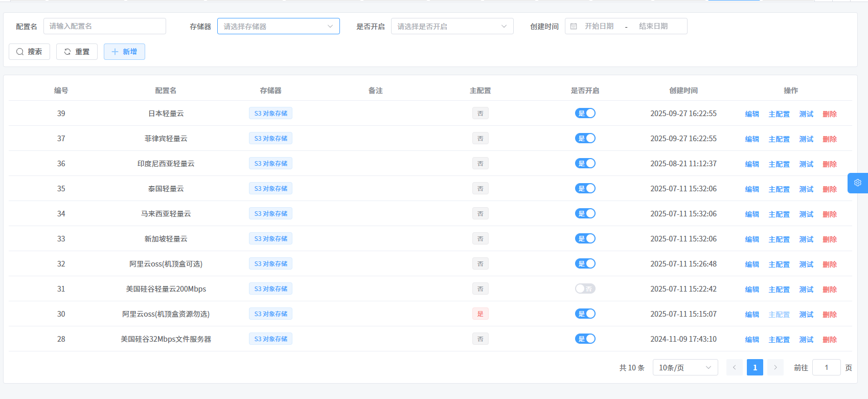868x399 pixels.
Task: Click the 创建时间 column header
Action: pyautogui.click(x=683, y=91)
